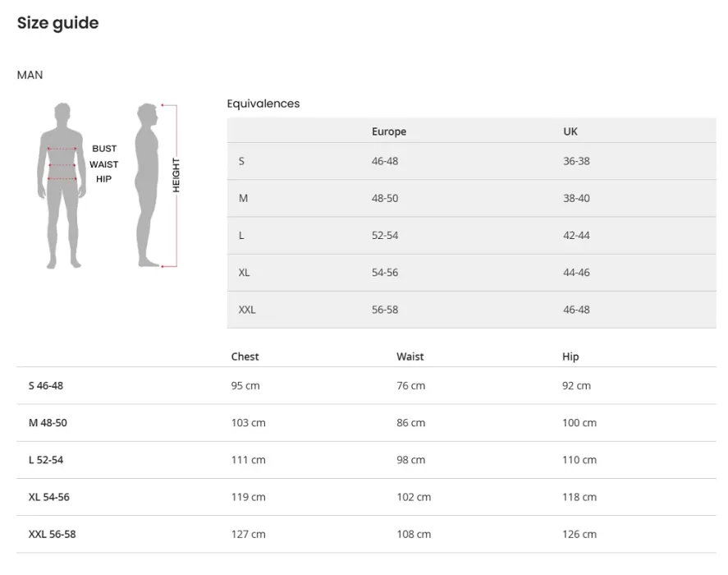
Task: Select the UK column header
Action: coord(570,131)
